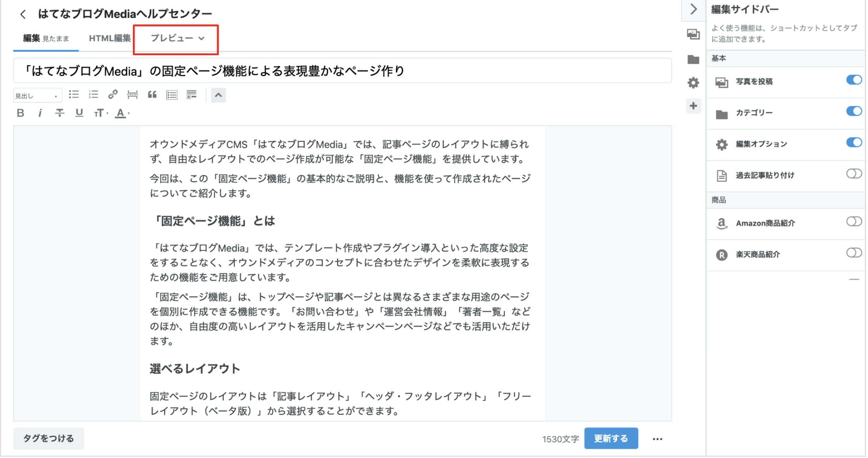Insert the read-more separator icon
Screen dimensions: 868x458
(x=132, y=94)
